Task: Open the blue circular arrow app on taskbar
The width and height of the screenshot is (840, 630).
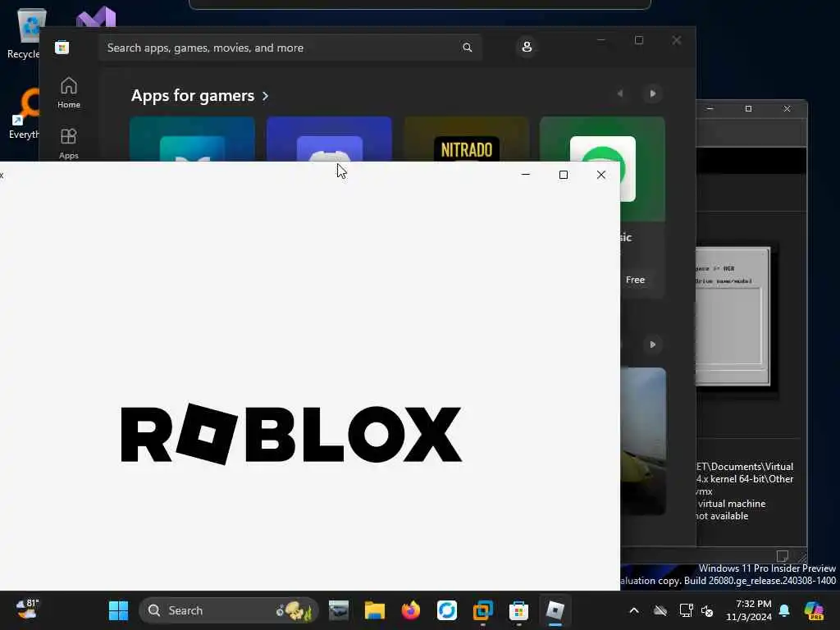Action: (x=447, y=610)
